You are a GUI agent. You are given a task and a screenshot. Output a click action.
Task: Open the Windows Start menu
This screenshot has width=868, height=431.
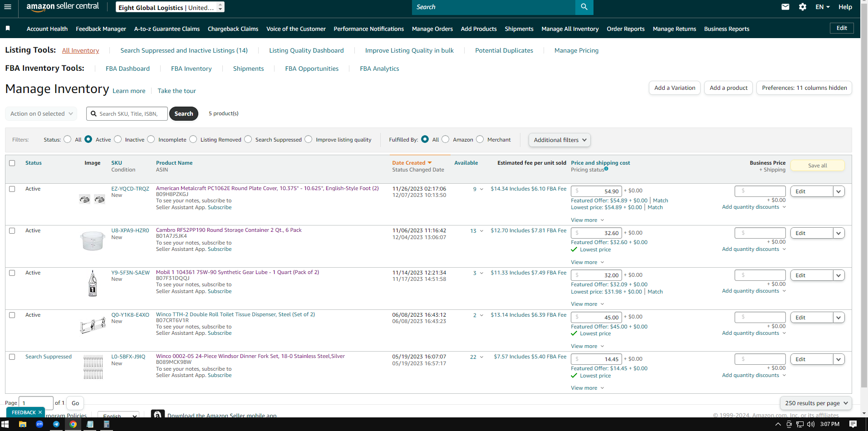pyautogui.click(x=5, y=424)
